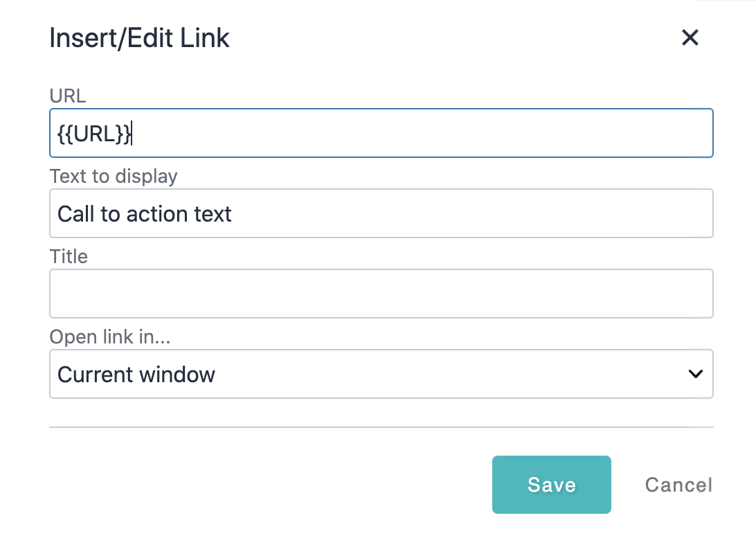
Task: Click the URL field label
Action: tap(67, 96)
